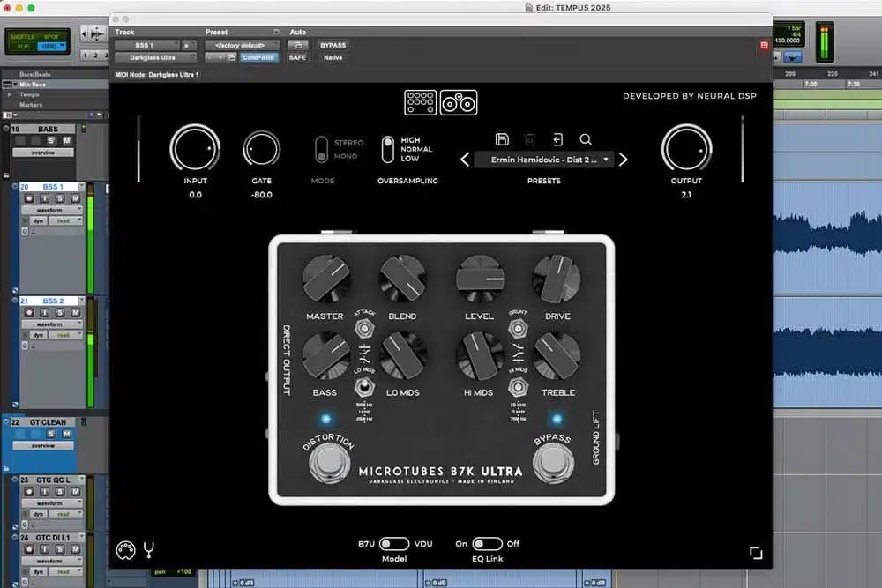Select GRID edit mode
Screen dimensions: 882x588
point(51,47)
